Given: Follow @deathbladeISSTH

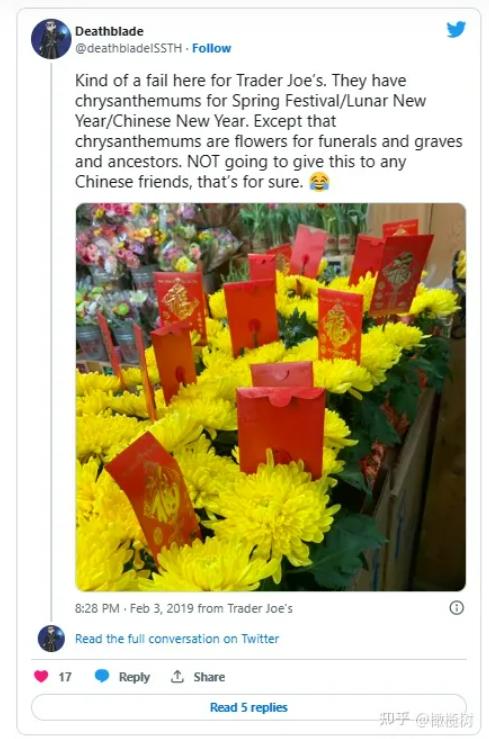Looking at the screenshot, I should (212, 48).
